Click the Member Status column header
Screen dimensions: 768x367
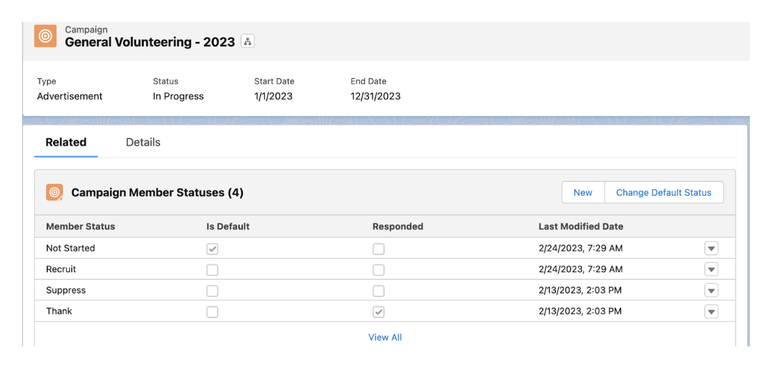(x=80, y=226)
